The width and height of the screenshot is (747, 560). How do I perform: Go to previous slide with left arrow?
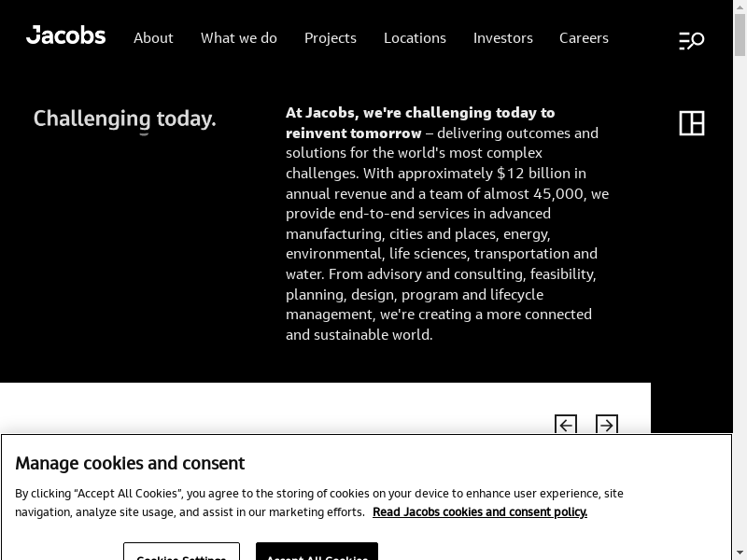(x=566, y=426)
